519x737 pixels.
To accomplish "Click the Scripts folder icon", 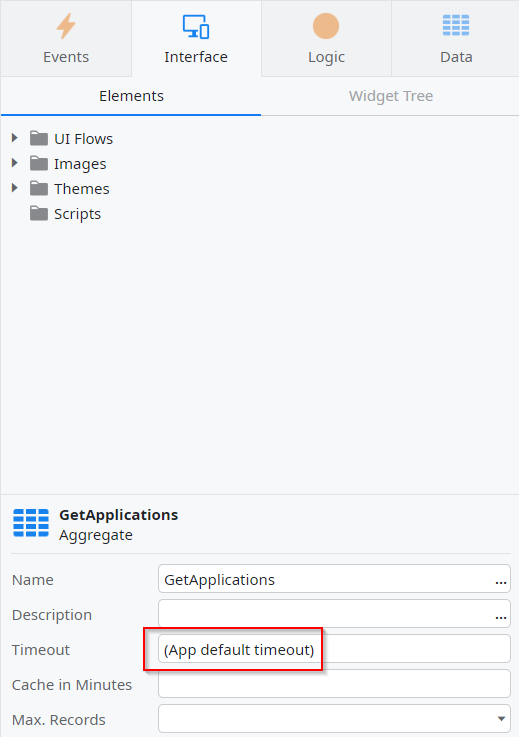I will 39,213.
